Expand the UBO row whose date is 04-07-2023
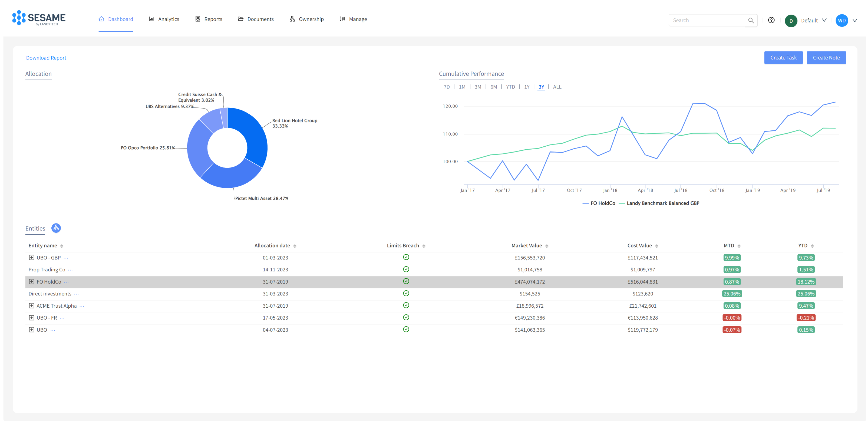 point(31,330)
